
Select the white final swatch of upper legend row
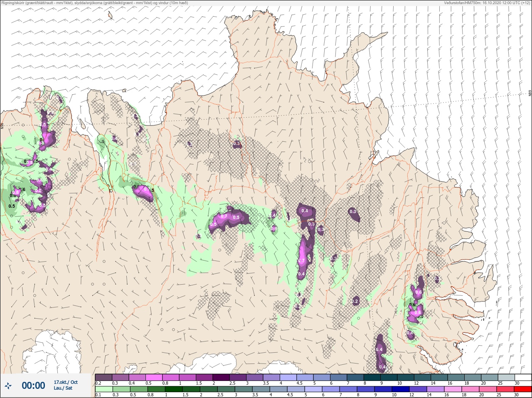(523, 377)
